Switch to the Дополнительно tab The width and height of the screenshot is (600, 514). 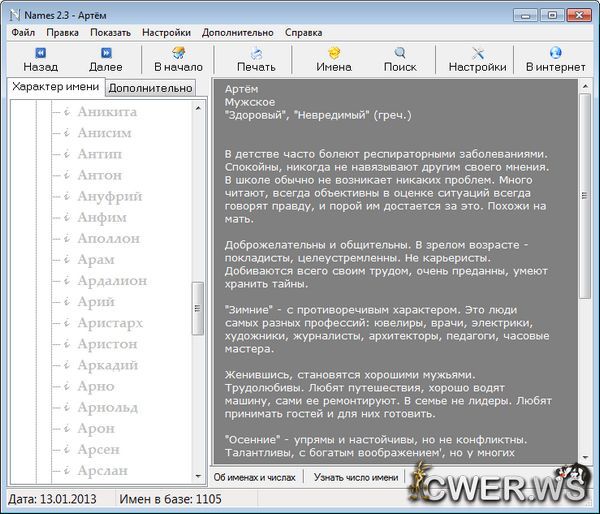[150, 88]
